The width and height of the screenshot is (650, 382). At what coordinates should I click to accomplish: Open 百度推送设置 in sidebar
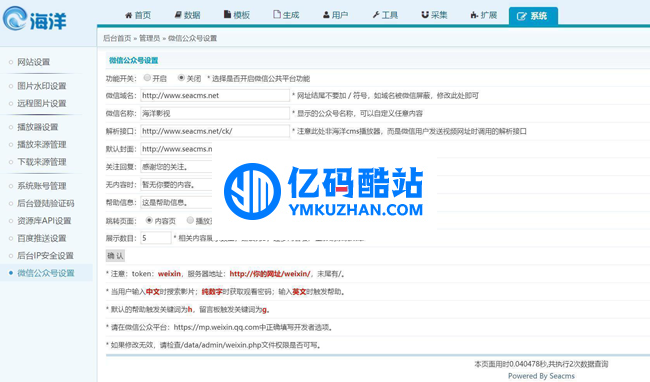(42, 238)
